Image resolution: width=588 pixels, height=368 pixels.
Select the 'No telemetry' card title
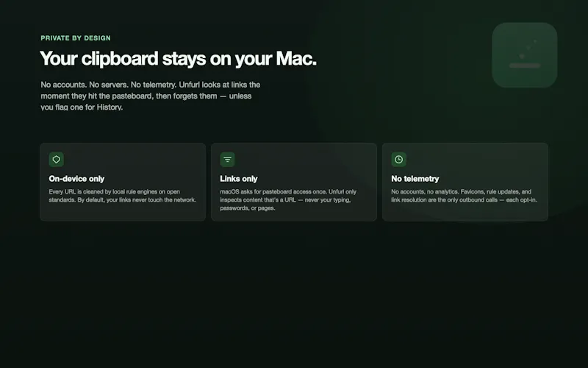pos(415,179)
